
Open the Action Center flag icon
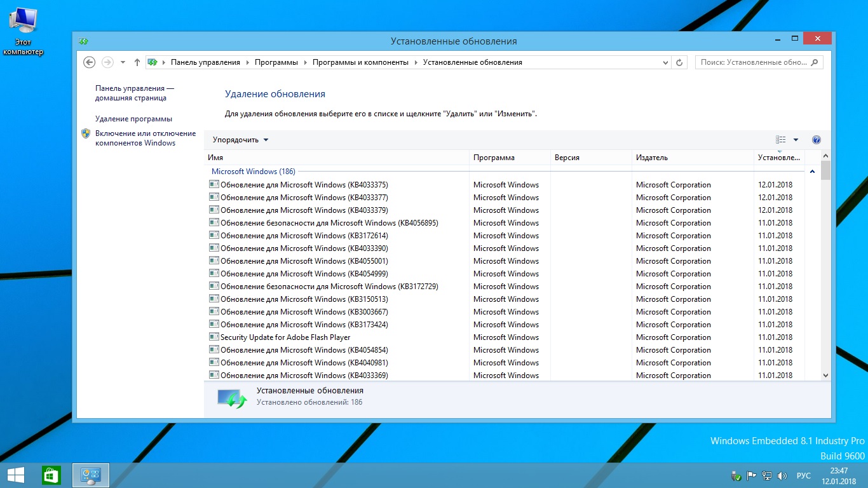(752, 475)
